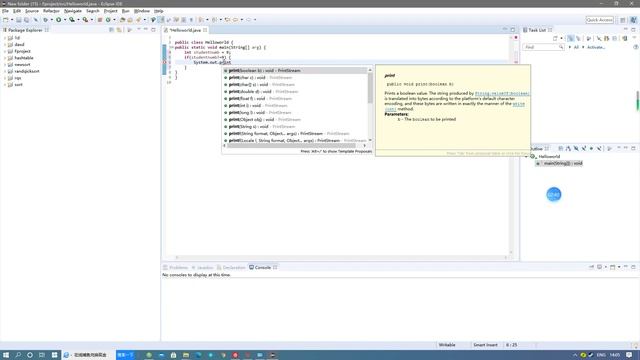Open Package Explorer view menu arrow
The image size is (640, 360).
tap(138, 30)
